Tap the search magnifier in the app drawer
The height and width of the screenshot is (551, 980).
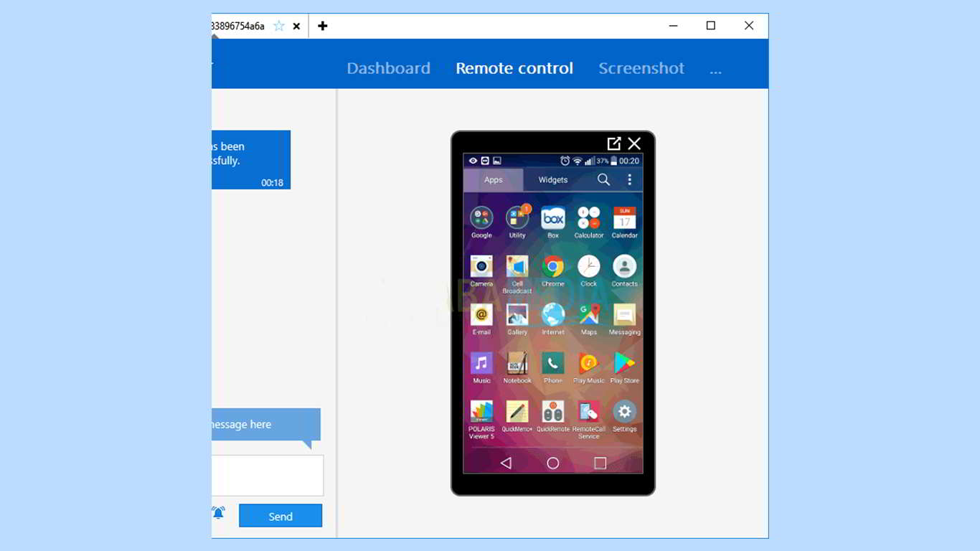[x=603, y=179]
